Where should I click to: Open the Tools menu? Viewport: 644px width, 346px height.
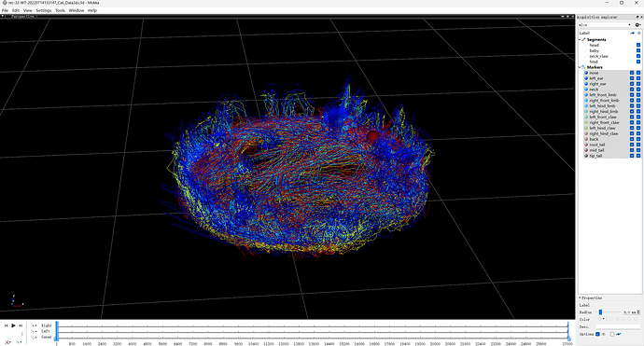coord(60,10)
